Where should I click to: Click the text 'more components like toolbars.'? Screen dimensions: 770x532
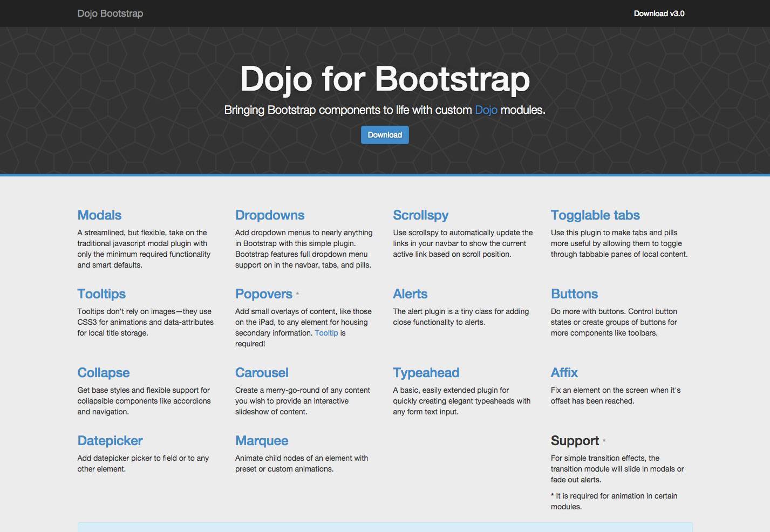(x=604, y=333)
